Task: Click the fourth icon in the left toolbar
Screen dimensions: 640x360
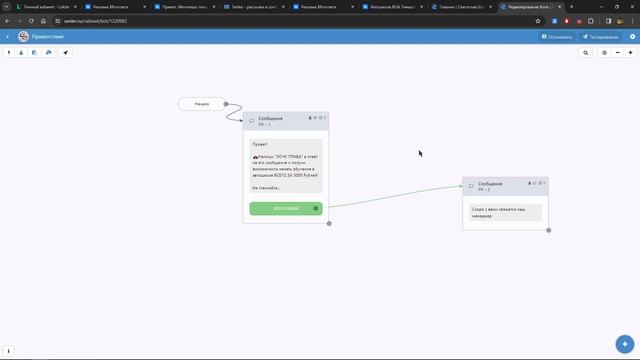Action: [49, 53]
